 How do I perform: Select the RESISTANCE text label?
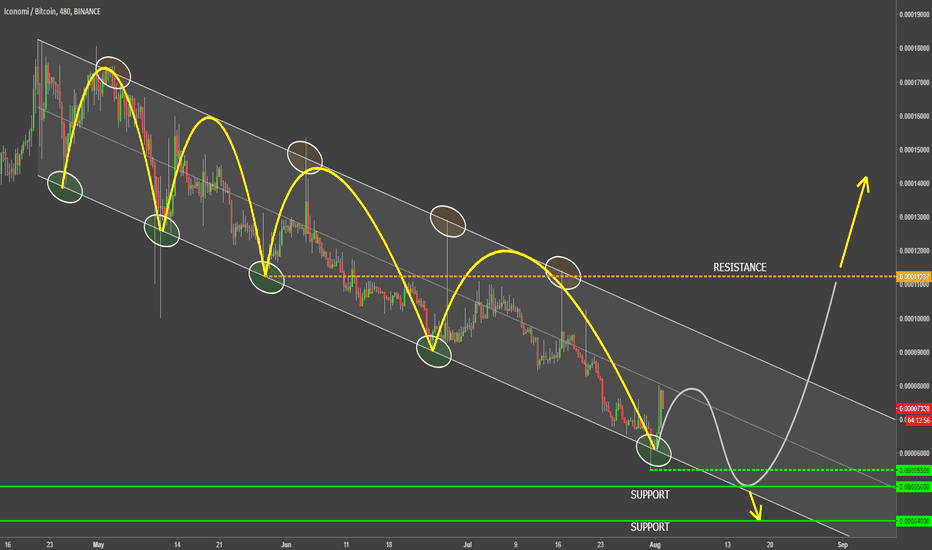pos(739,268)
